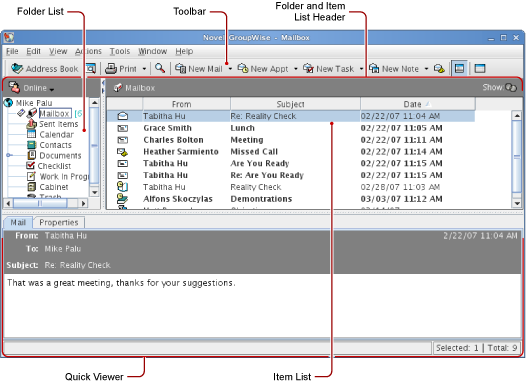Open the Address Book
The image size is (526, 383).
[44, 69]
